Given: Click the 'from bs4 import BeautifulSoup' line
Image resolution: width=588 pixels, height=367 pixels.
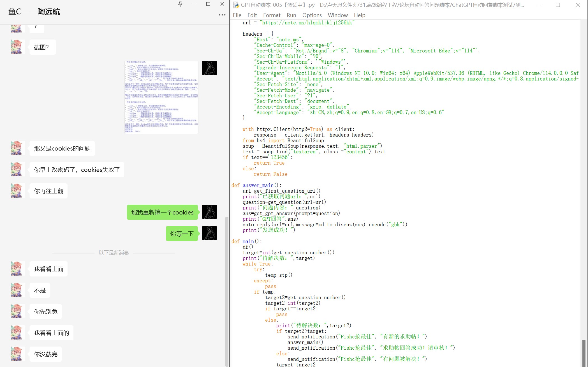Looking at the screenshot, I should [283, 140].
